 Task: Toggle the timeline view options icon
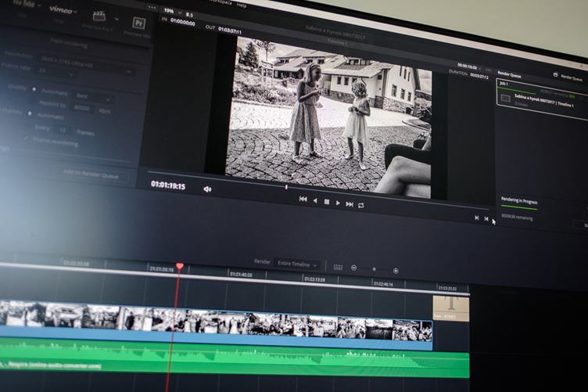pos(338,267)
